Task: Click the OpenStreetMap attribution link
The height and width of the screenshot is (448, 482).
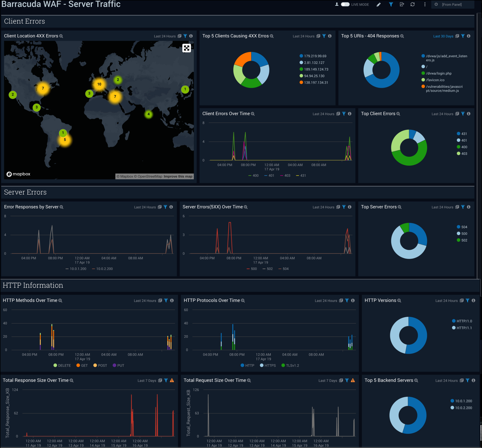Action: 149,176
